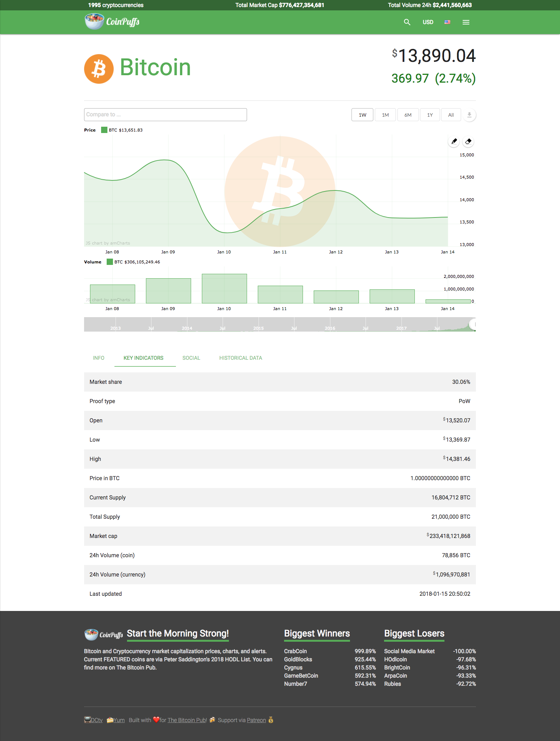Open the DCtv footer link
The image size is (560, 741).
(97, 720)
